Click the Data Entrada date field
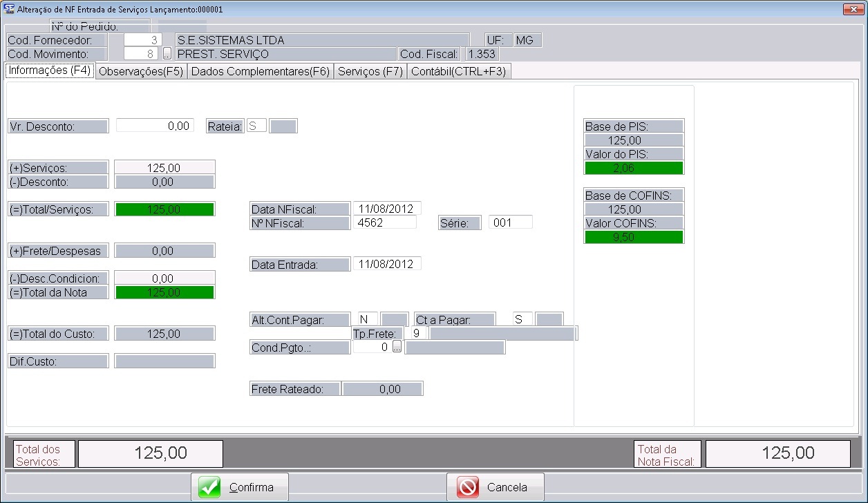868x503 pixels. (386, 264)
